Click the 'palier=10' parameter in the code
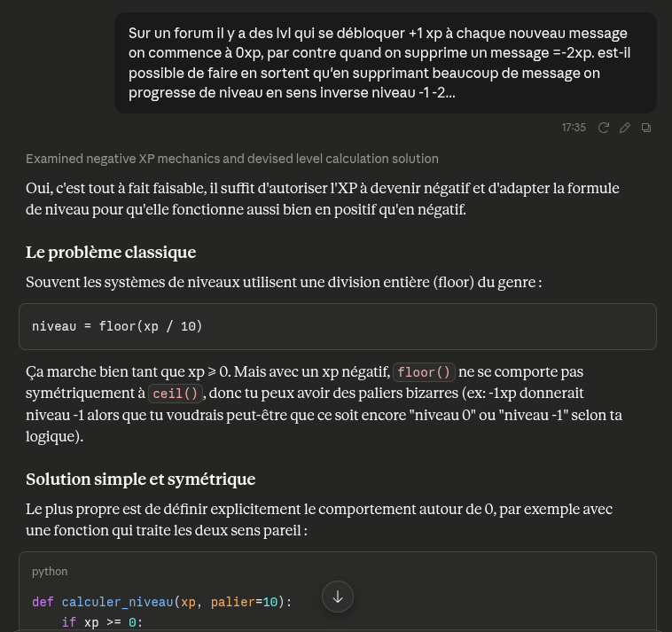The height and width of the screenshot is (632, 672). pyautogui.click(x=245, y=602)
